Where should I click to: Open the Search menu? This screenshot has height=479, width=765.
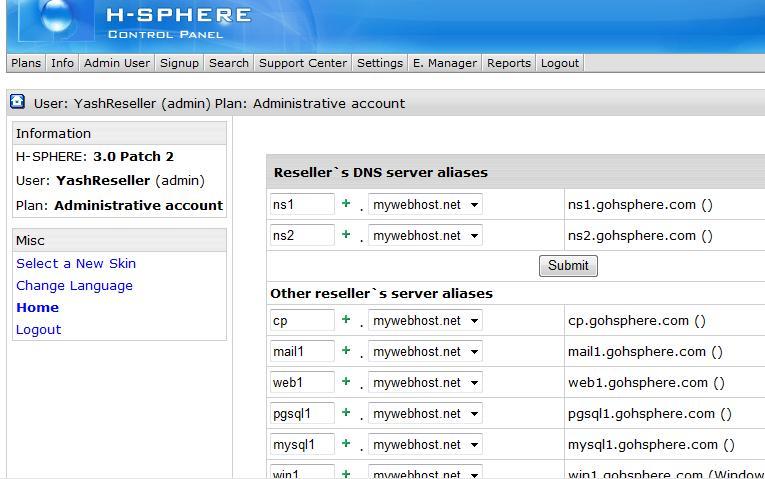point(229,63)
